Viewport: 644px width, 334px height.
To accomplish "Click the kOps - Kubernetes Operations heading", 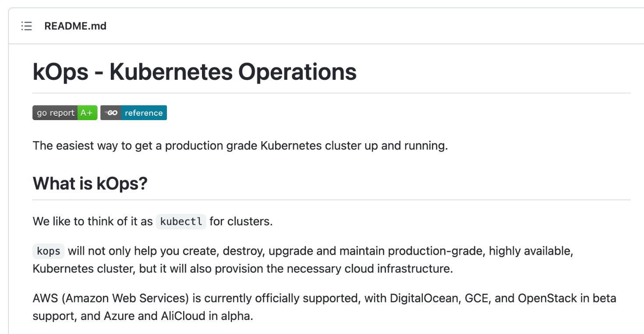I will pyautogui.click(x=195, y=72).
